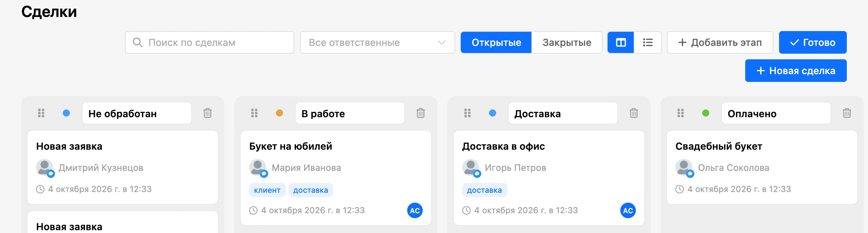This screenshot has width=868, height=233.
Task: Open color picker for В работе orange dot
Action: [x=279, y=113]
